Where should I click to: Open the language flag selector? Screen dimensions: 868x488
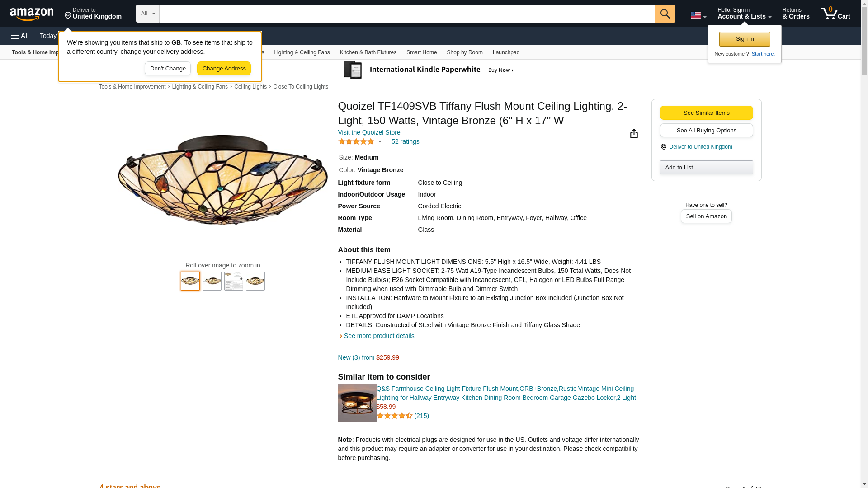(698, 15)
